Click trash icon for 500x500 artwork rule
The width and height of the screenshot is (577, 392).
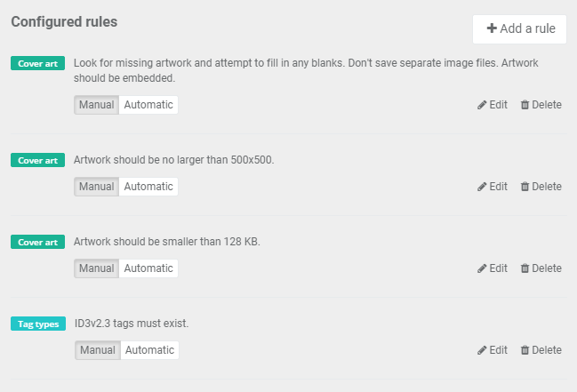click(525, 187)
